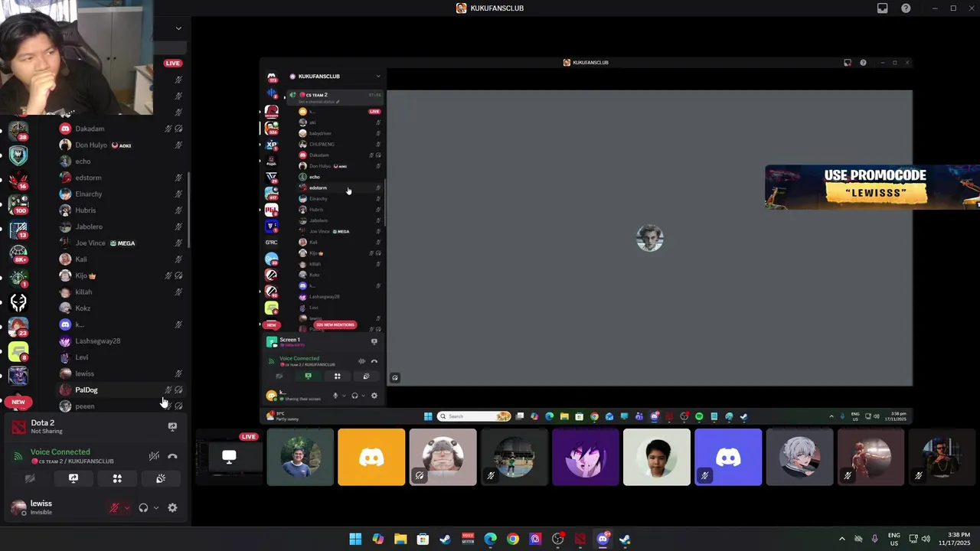Viewport: 980px width, 551px height.
Task: Open user settings gear icon
Action: click(x=172, y=507)
